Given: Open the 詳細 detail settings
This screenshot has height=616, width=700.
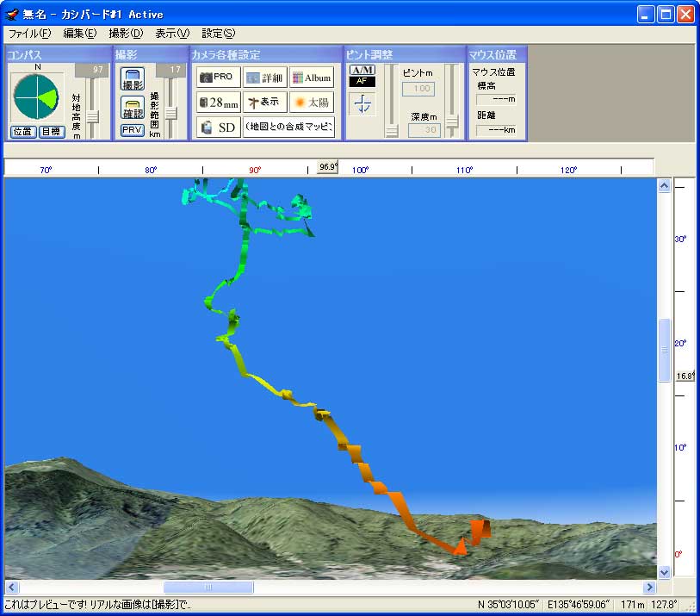Looking at the screenshot, I should point(264,78).
